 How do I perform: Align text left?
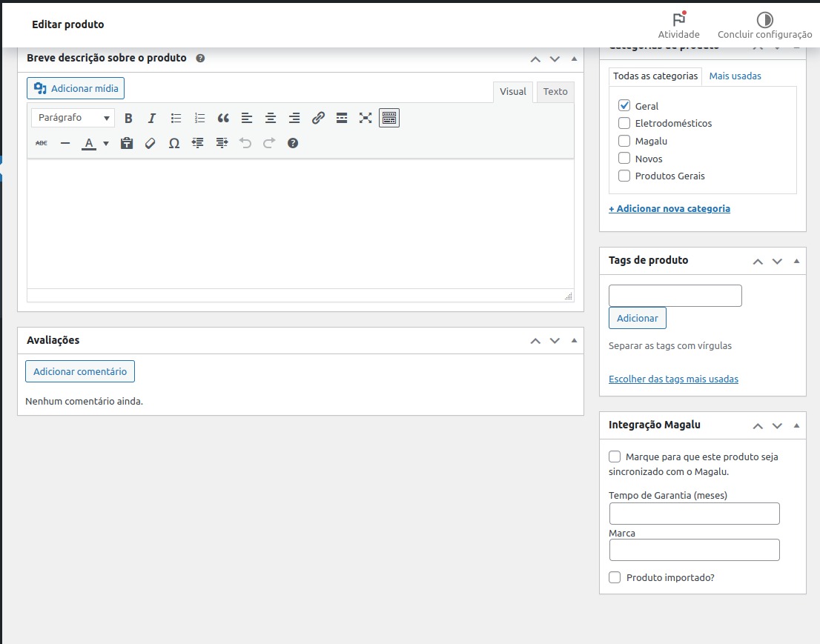247,118
